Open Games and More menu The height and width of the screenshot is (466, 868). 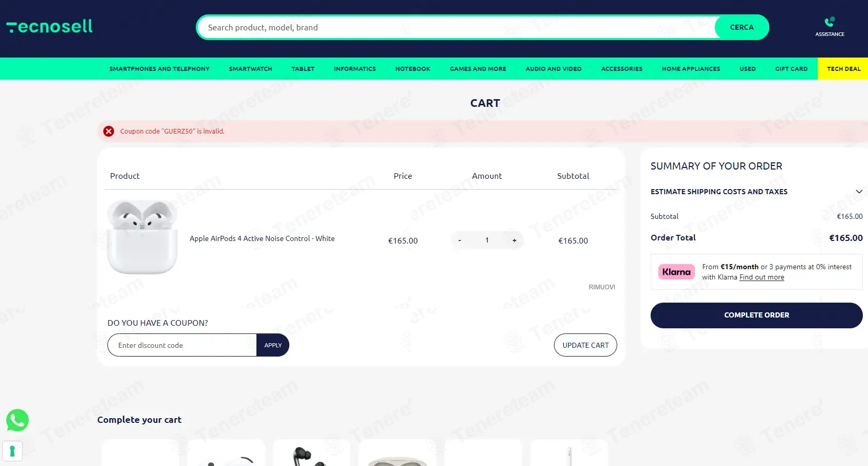pyautogui.click(x=478, y=69)
